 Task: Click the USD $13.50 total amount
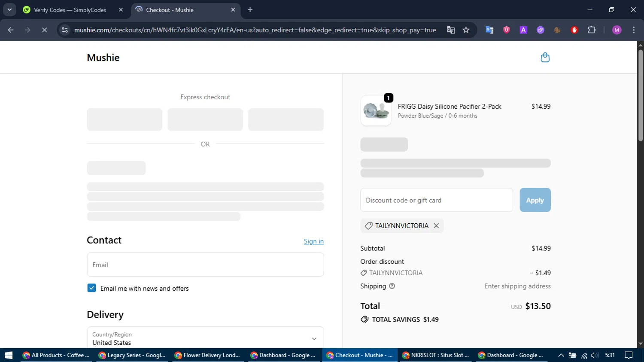click(x=531, y=306)
